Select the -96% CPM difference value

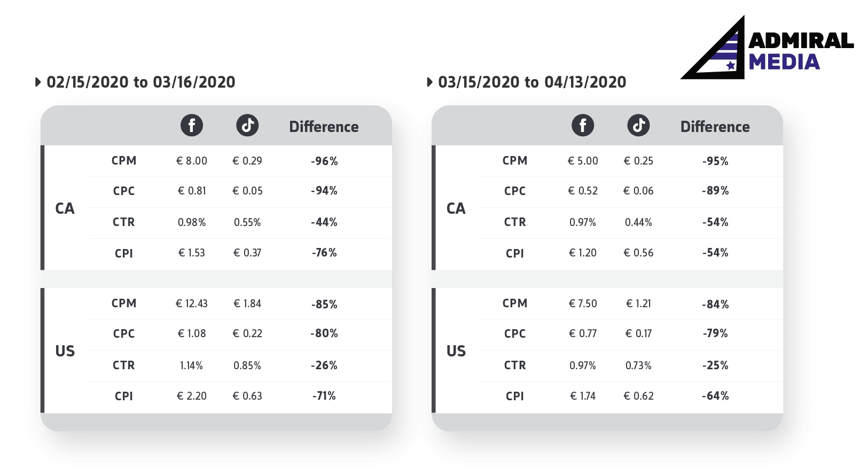[x=324, y=161]
